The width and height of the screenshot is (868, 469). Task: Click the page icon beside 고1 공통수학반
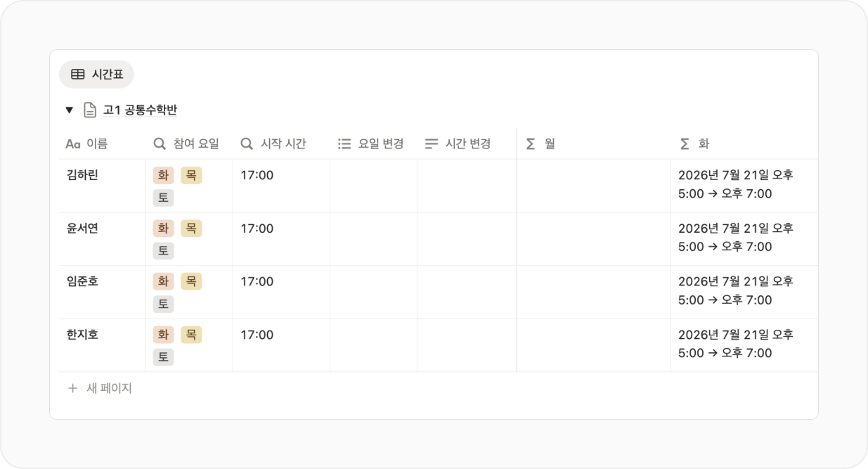click(90, 110)
